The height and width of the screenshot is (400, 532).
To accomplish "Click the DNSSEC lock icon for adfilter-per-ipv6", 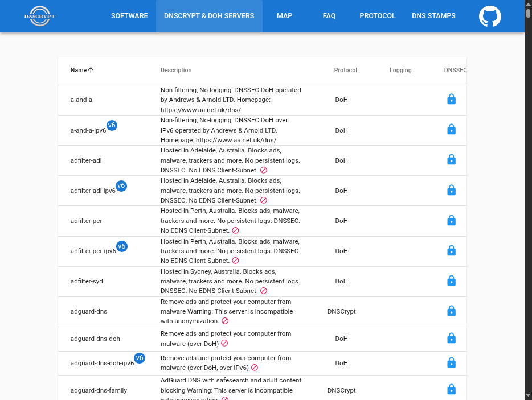I will click(x=451, y=250).
